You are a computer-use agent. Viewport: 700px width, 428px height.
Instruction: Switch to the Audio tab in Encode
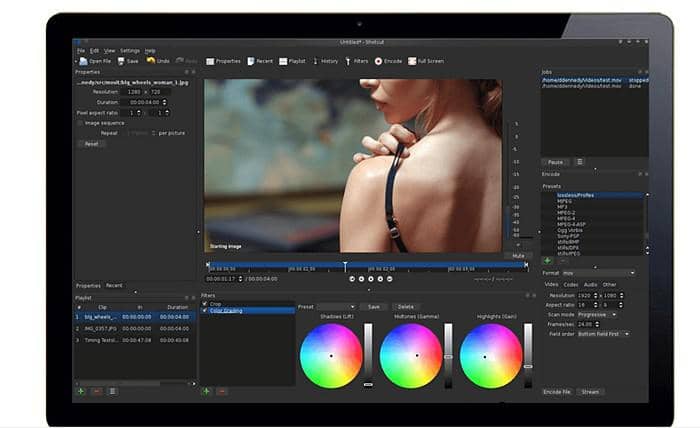(x=590, y=284)
